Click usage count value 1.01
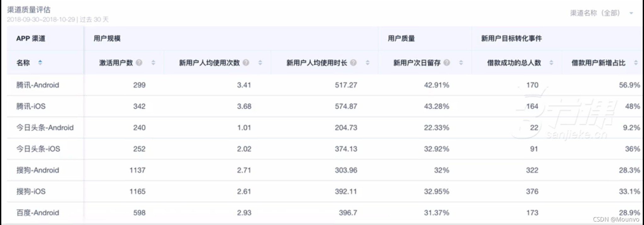Image resolution: width=644 pixels, height=225 pixels. [x=244, y=128]
